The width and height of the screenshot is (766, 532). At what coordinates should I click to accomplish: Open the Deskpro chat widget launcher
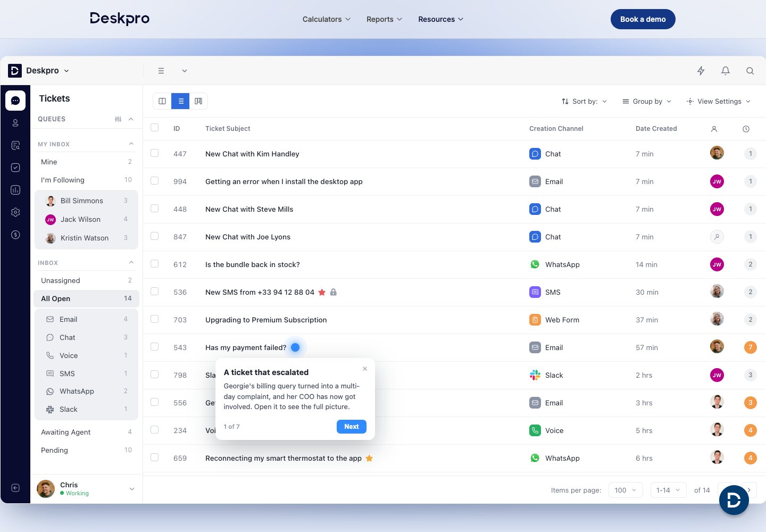[734, 500]
